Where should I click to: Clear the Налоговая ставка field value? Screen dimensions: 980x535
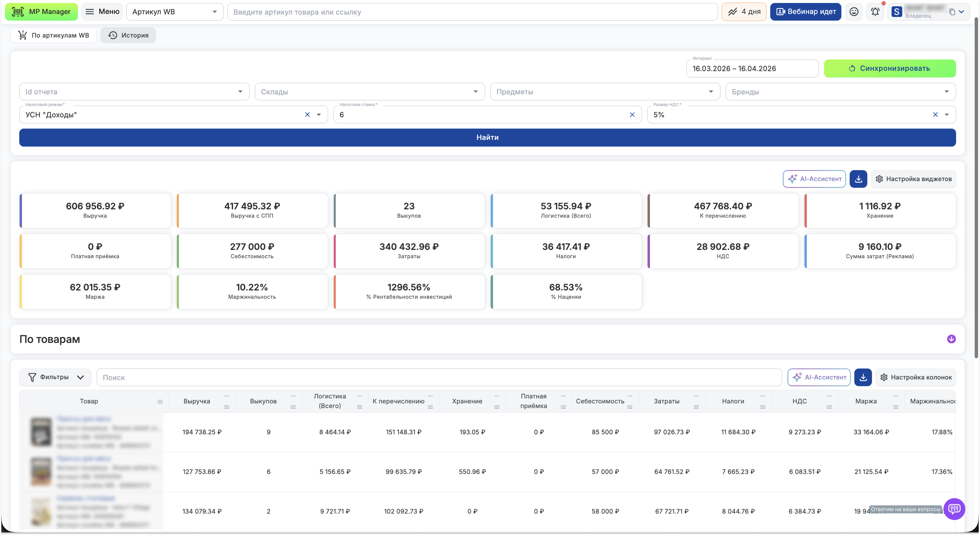point(632,114)
